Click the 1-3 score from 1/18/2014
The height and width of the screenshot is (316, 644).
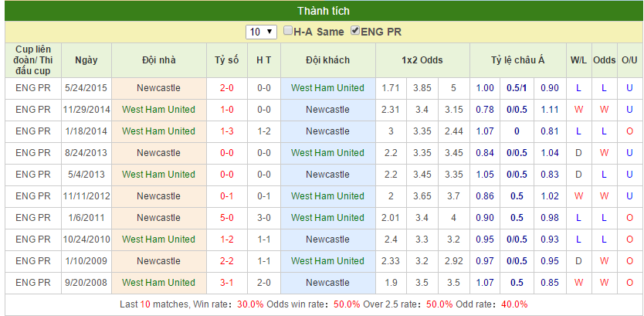(x=227, y=131)
